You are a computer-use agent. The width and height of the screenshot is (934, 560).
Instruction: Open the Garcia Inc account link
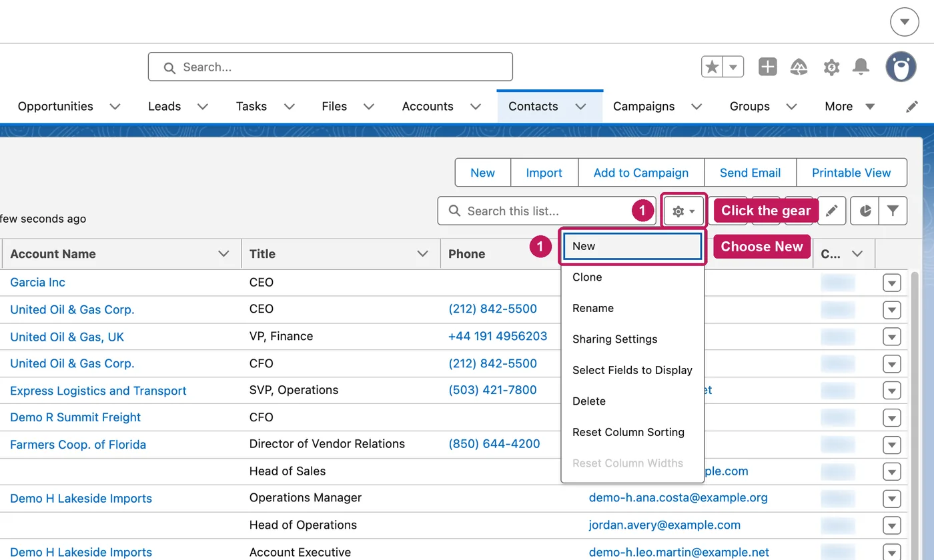(x=38, y=283)
